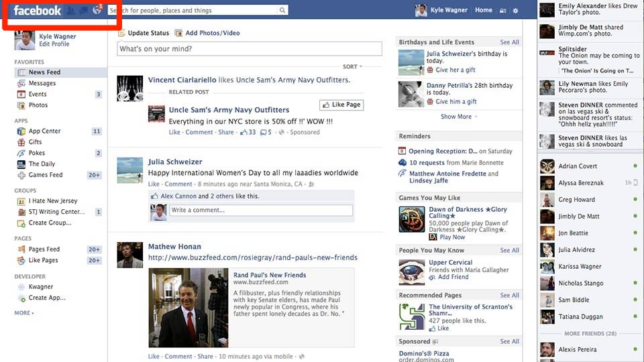
Task: Like Julia Schweizer's Women's Day post
Action: [154, 184]
